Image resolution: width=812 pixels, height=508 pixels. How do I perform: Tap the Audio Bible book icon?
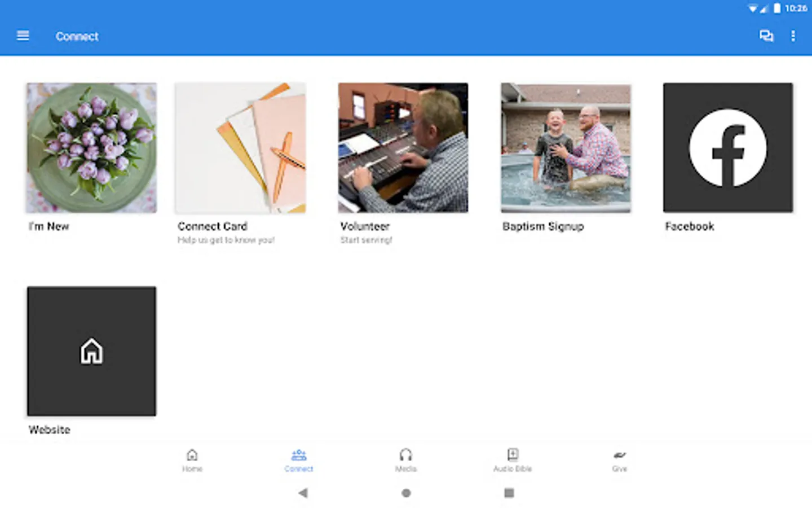(513, 455)
